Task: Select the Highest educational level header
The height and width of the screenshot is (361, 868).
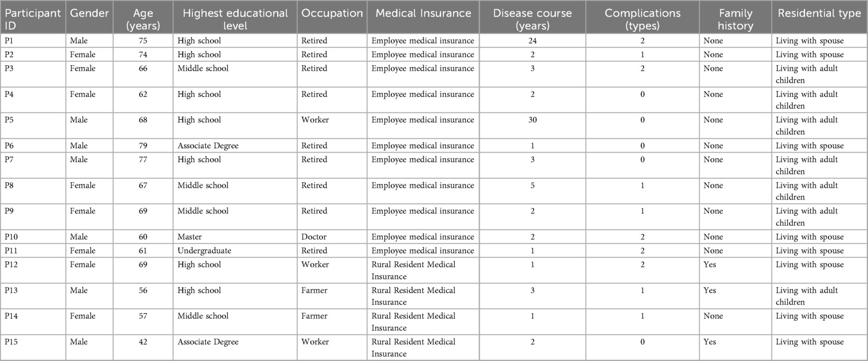Action: pyautogui.click(x=235, y=19)
